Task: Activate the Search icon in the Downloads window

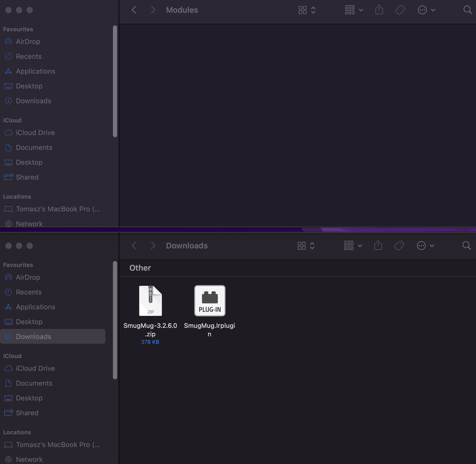Action: (466, 245)
